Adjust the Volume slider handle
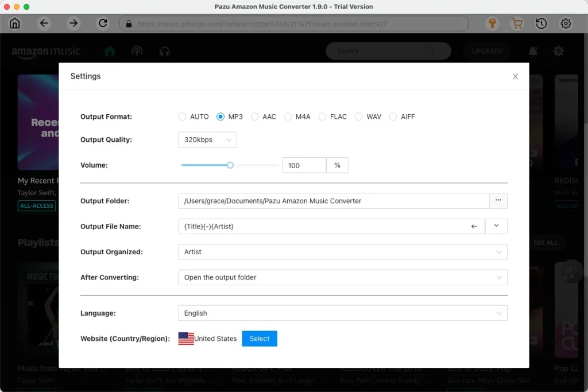 (229, 165)
